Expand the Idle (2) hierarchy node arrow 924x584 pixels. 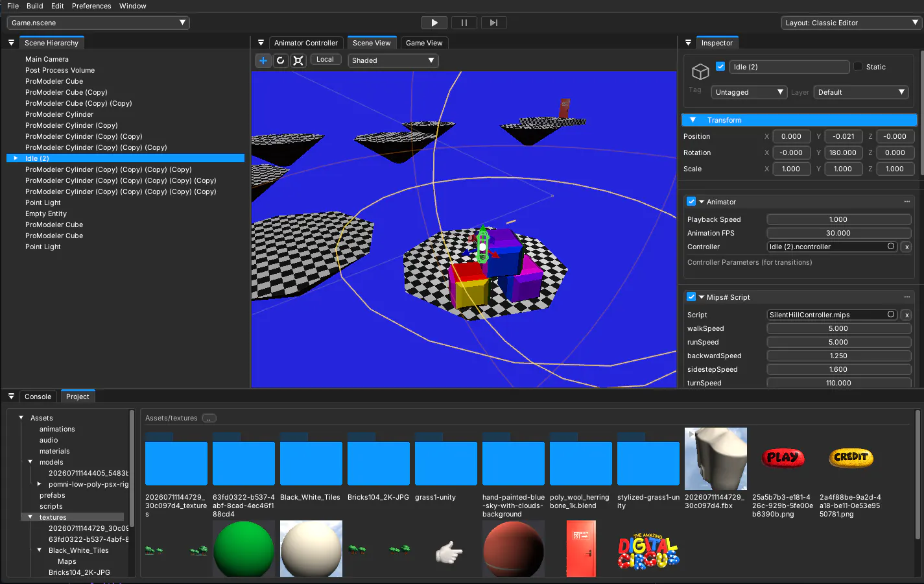(x=16, y=158)
